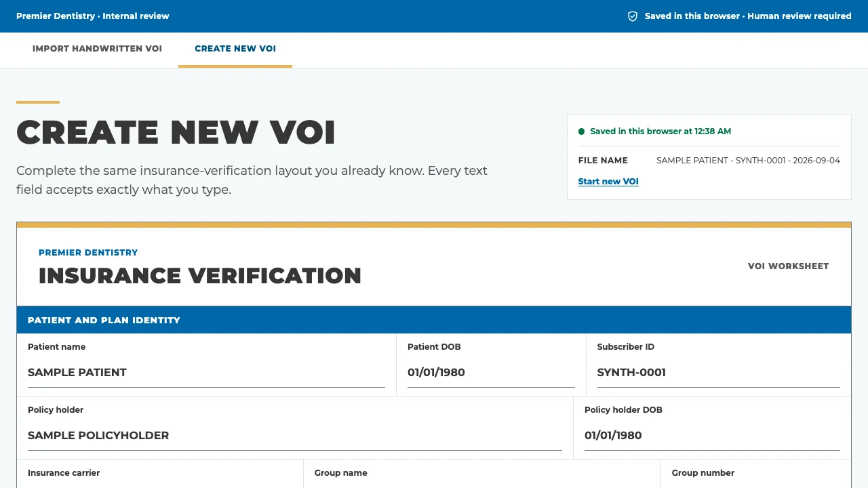The width and height of the screenshot is (868, 488).
Task: Click the Patient and Plan Identity section header
Action: [x=434, y=320]
